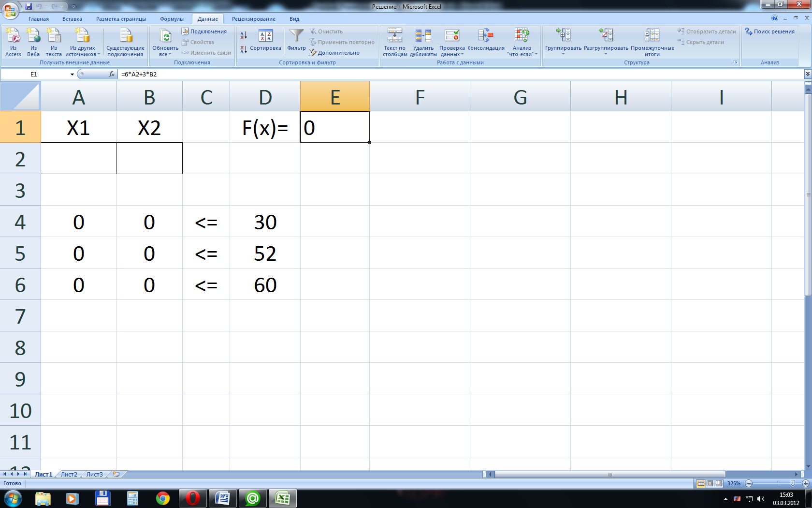Open the Обновить все dropdown arrow
Screen dimensions: 812x508
coord(165,51)
